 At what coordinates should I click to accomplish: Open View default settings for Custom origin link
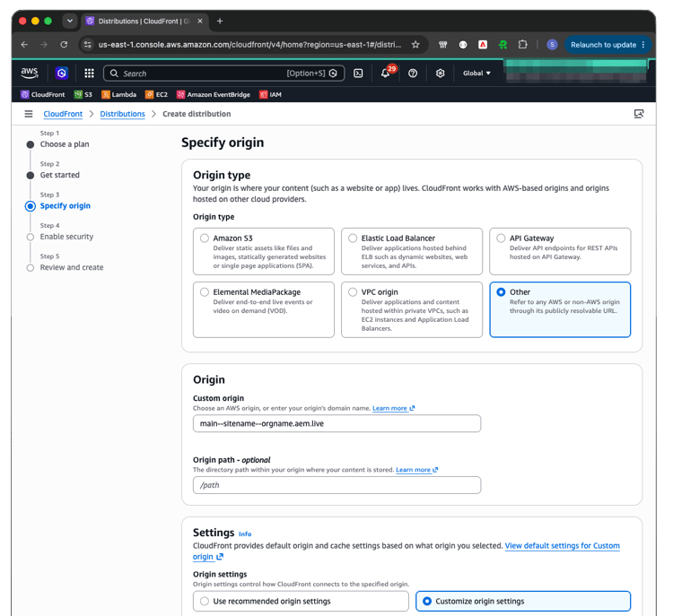tap(563, 546)
